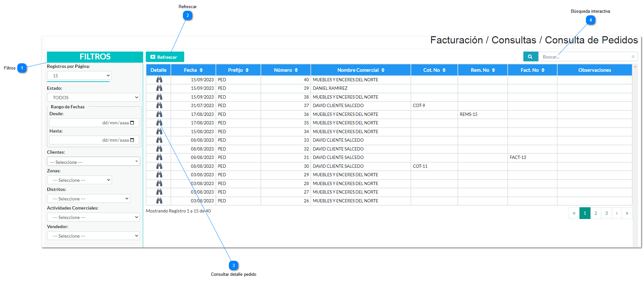The height and width of the screenshot is (282, 644).
Task: Open Estado dropdown showing TODOS
Action: point(94,97)
